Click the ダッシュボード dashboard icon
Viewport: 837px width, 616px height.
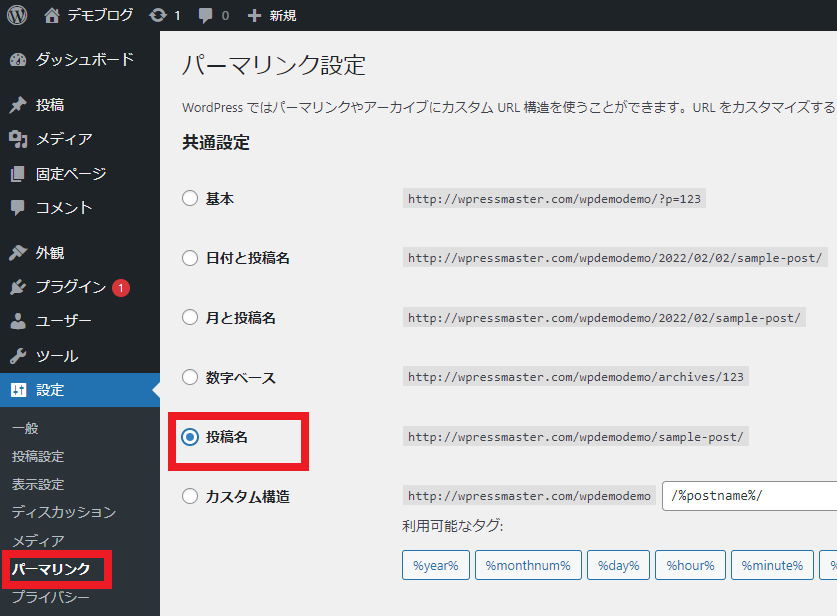18,60
